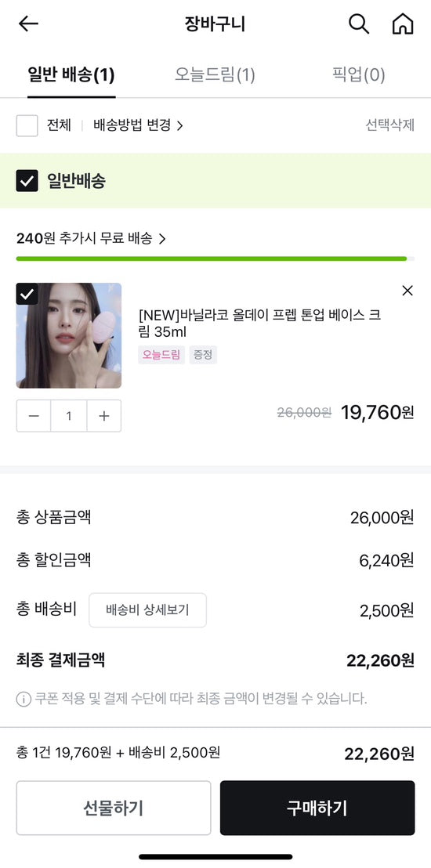The width and height of the screenshot is (431, 868).
Task: Tap the 구매하기 purchase button
Action: [317, 808]
